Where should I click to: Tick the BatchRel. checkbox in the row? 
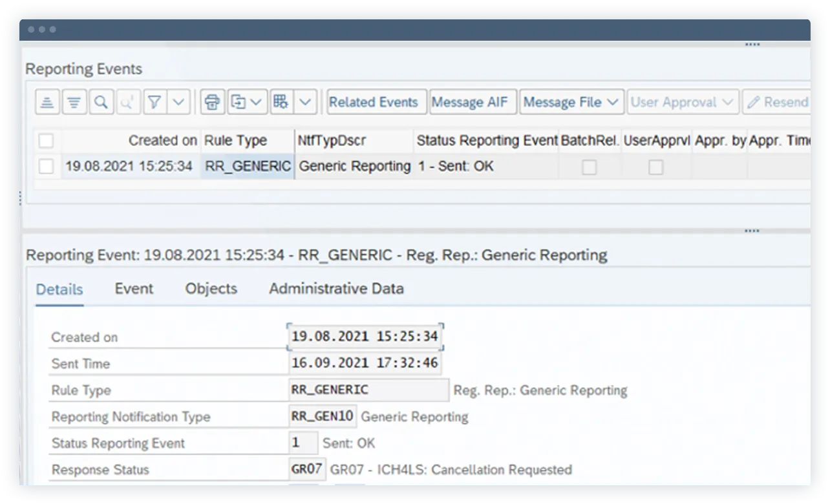(589, 167)
